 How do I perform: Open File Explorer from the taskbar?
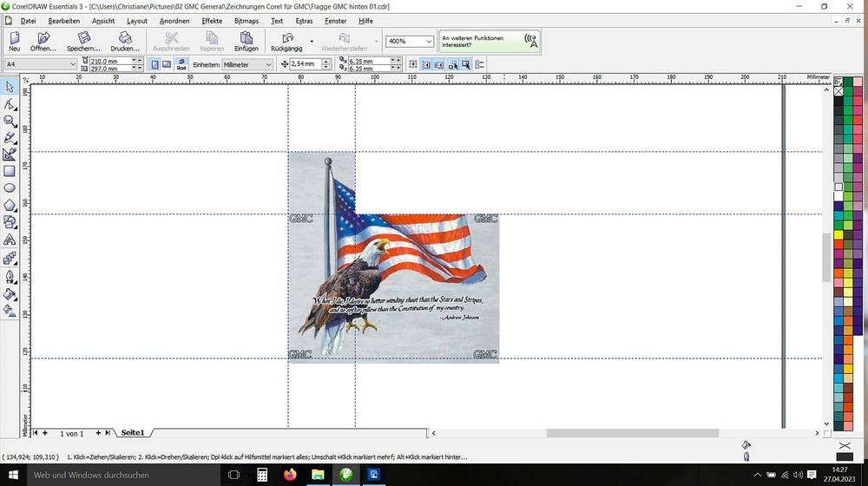click(x=318, y=475)
